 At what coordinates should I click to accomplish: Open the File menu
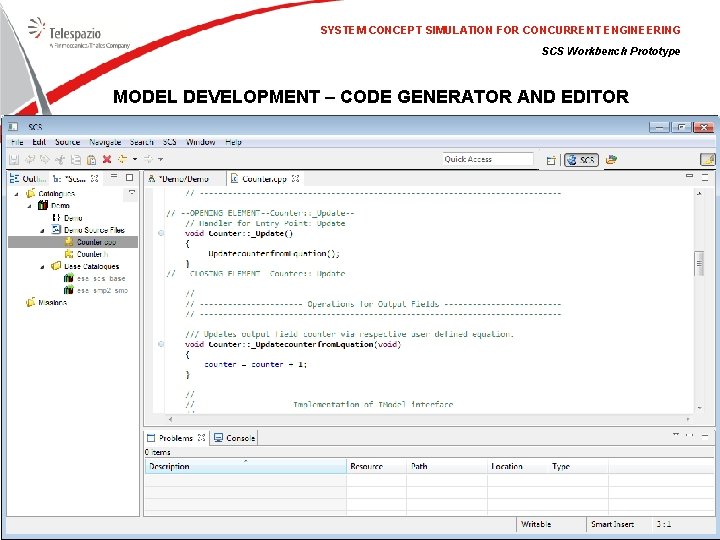tap(17, 142)
